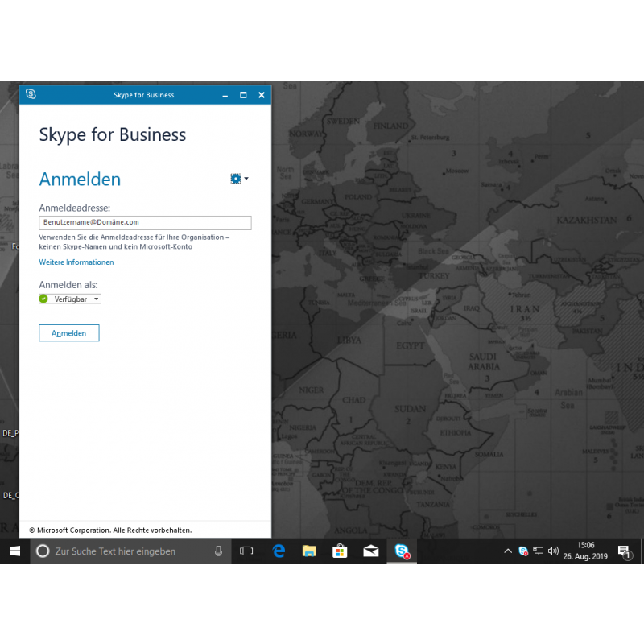This screenshot has width=644, height=644.
Task: Click the Anmeldeadresse input field
Action: tap(145, 223)
